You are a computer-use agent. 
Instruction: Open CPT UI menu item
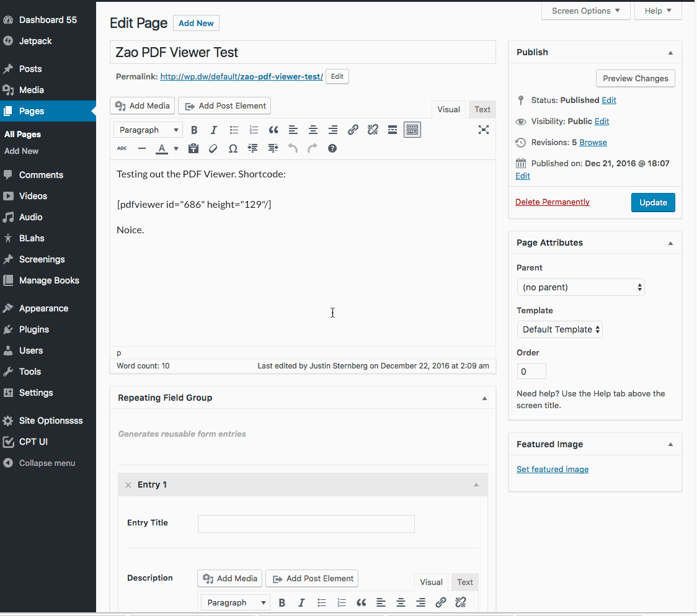click(x=48, y=442)
